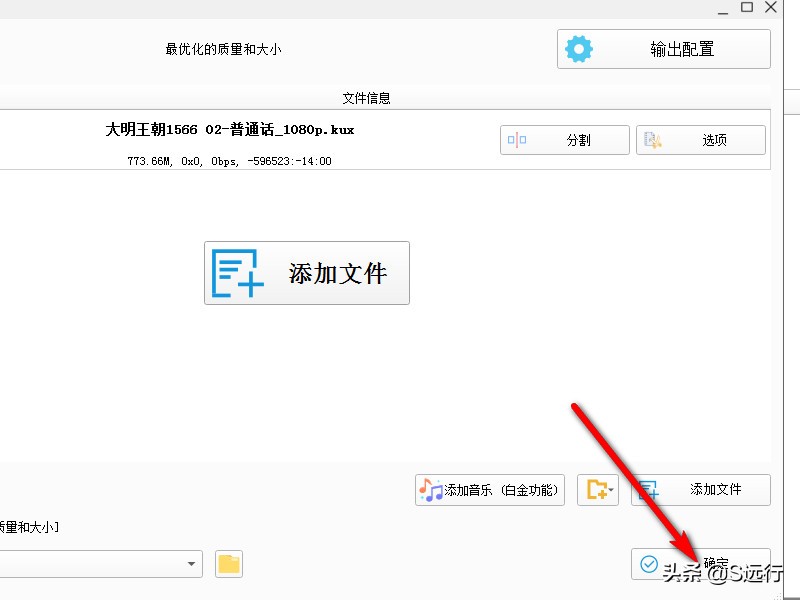The width and height of the screenshot is (800, 600).
Task: Click the circled checkmark icon on 确定 button
Action: [x=650, y=563]
